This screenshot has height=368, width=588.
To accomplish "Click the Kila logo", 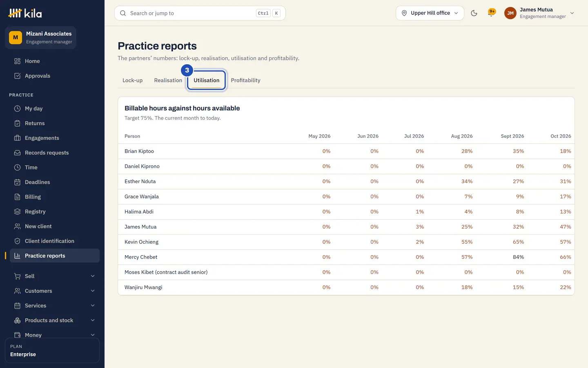I will (25, 13).
